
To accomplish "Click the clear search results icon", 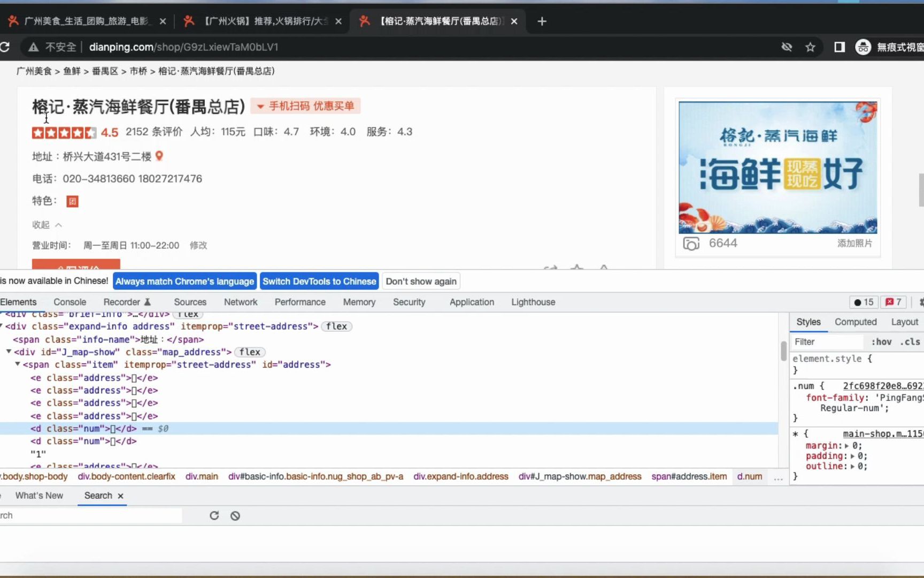I will tap(235, 516).
